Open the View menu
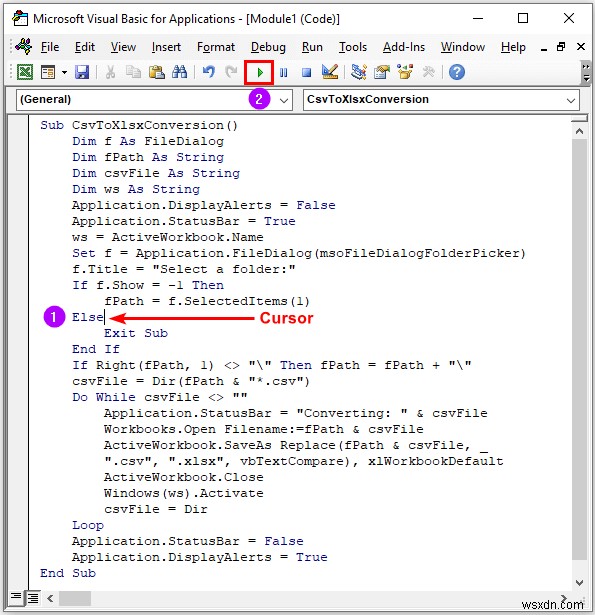The width and height of the screenshot is (595, 615). (x=123, y=47)
